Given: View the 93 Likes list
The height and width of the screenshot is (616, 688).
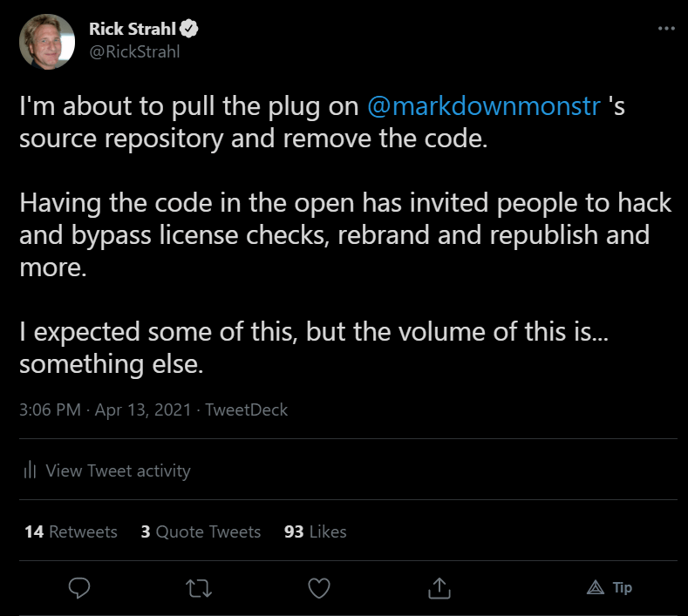Looking at the screenshot, I should click(x=316, y=531).
